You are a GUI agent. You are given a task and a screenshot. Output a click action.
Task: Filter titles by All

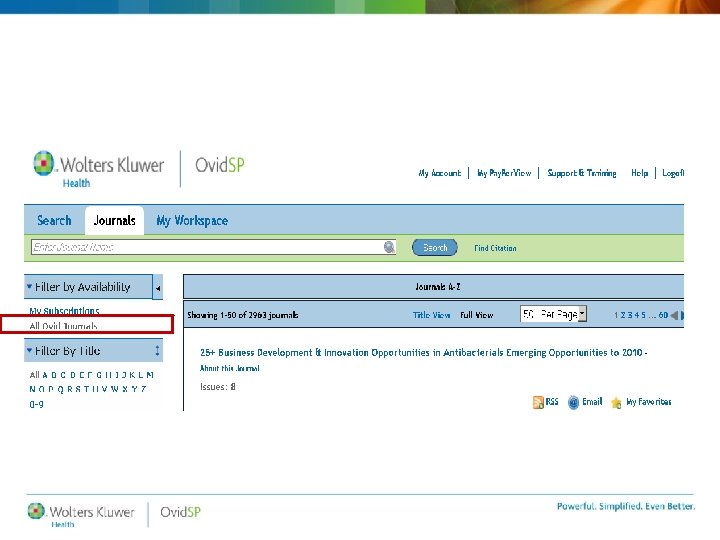pyautogui.click(x=34, y=375)
